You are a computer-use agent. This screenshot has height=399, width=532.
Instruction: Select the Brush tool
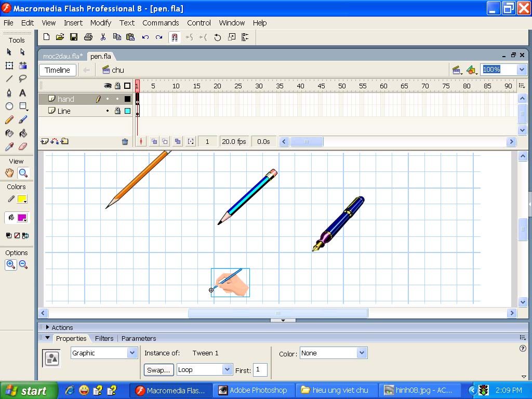(x=23, y=120)
